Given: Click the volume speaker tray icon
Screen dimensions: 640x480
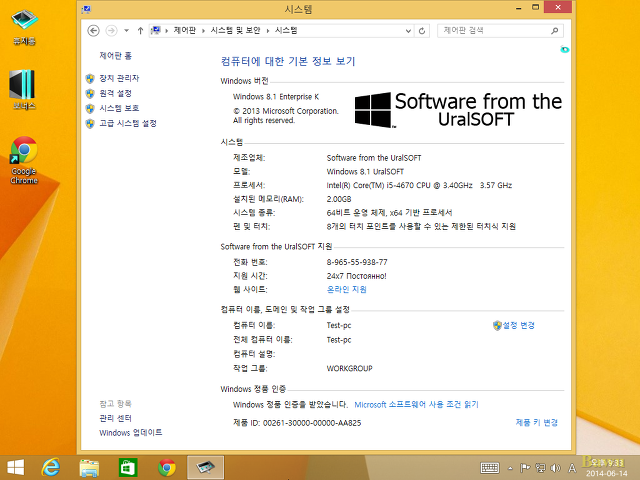Looking at the screenshot, I should point(556,468).
